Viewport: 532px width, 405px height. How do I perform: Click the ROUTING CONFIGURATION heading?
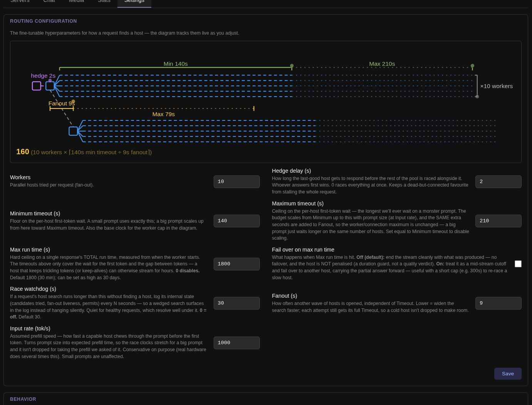point(43,21)
